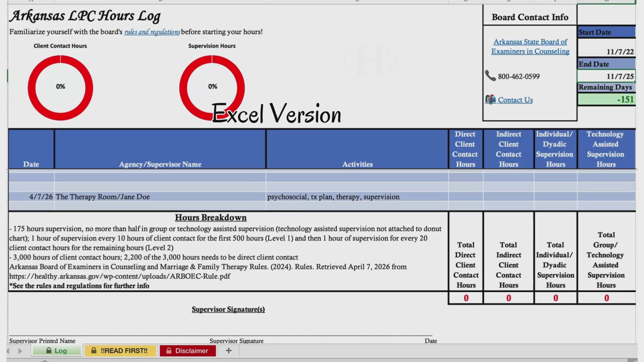The height and width of the screenshot is (362, 644).
Task: Click the mailbox icon next to Contact Us
Action: 490,100
